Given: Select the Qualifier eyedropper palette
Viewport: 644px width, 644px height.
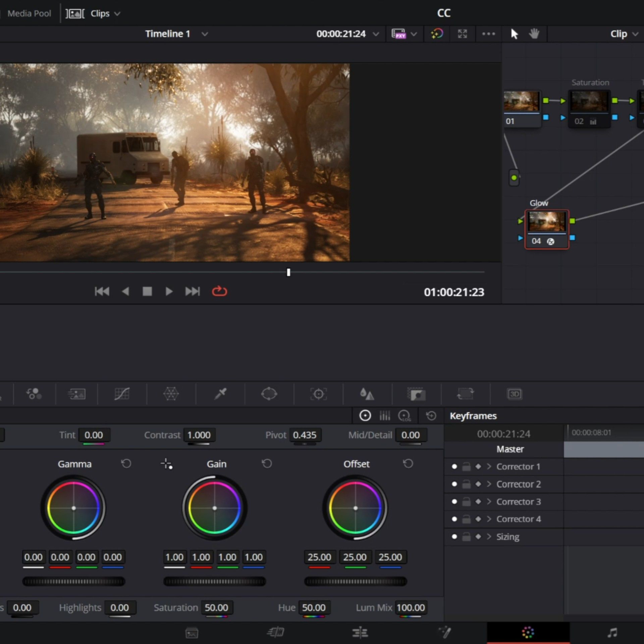Looking at the screenshot, I should tap(220, 394).
